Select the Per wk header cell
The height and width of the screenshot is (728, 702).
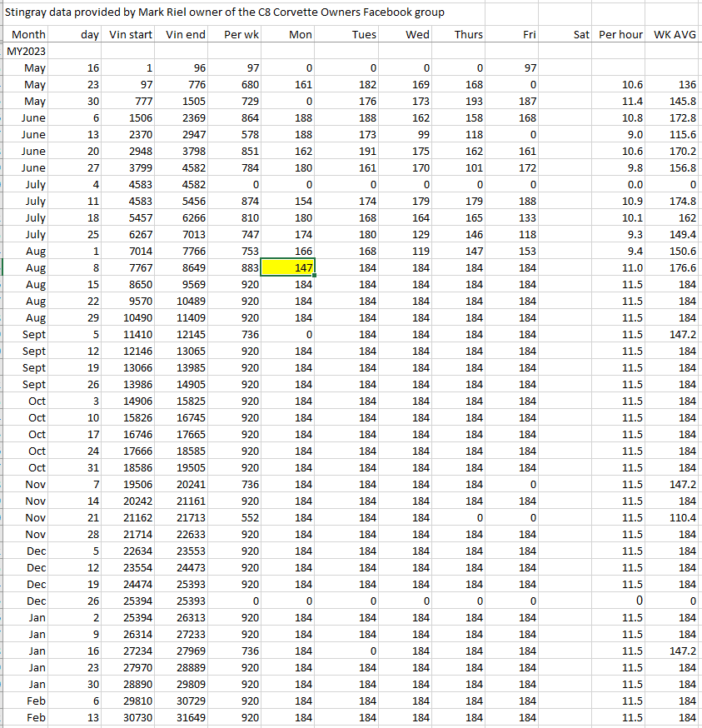pos(241,34)
